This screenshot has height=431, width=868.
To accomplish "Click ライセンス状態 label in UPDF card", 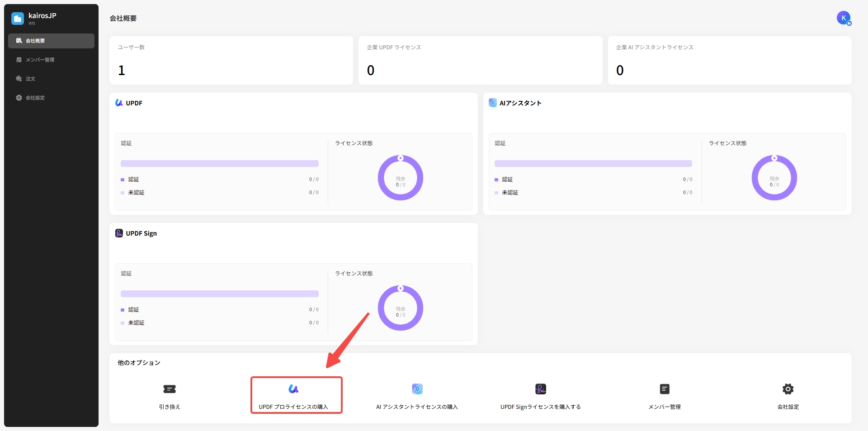I will click(354, 143).
